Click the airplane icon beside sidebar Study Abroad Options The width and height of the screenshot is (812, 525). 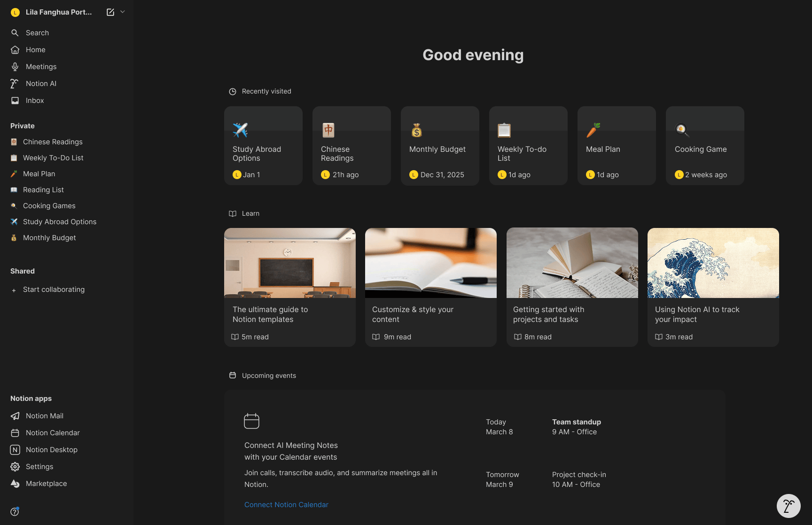tap(14, 222)
